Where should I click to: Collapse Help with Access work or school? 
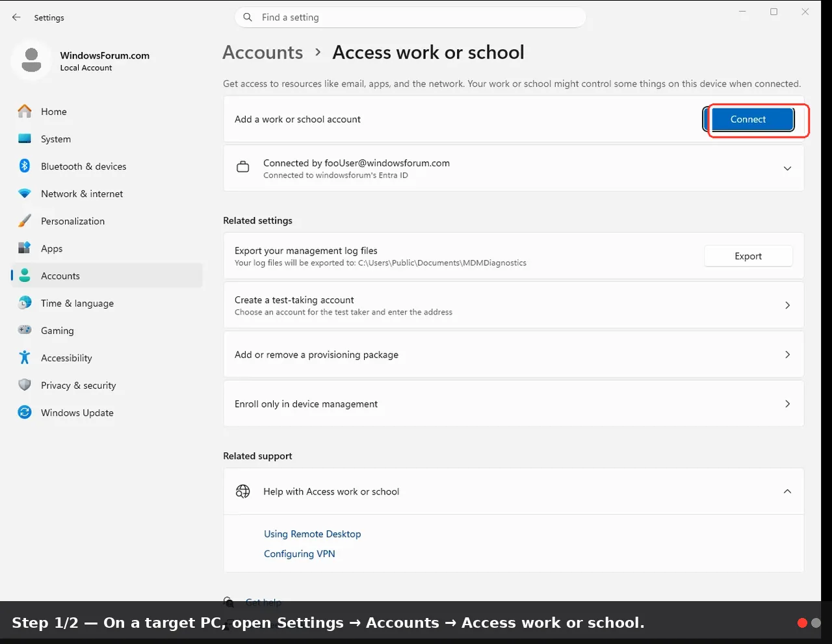pos(787,491)
